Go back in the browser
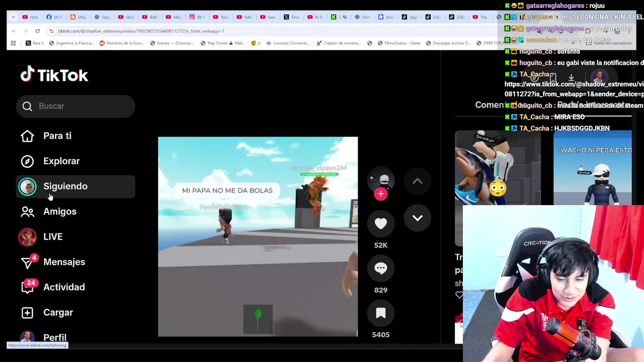This screenshot has width=644, height=362. pyautogui.click(x=14, y=31)
